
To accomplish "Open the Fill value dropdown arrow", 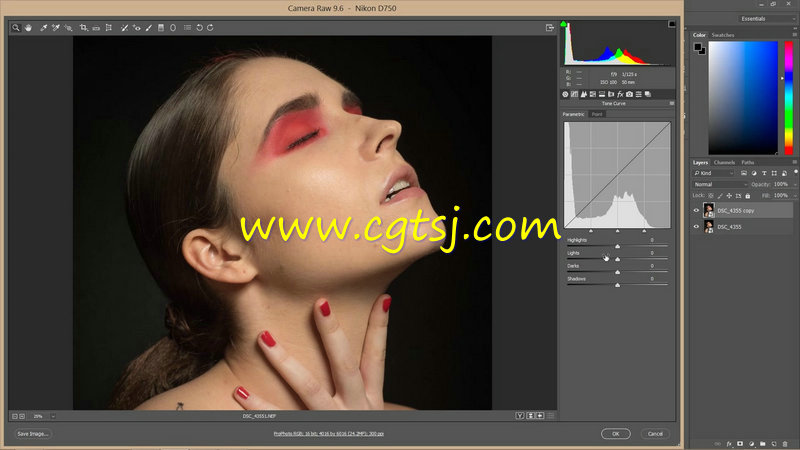I will [794, 196].
